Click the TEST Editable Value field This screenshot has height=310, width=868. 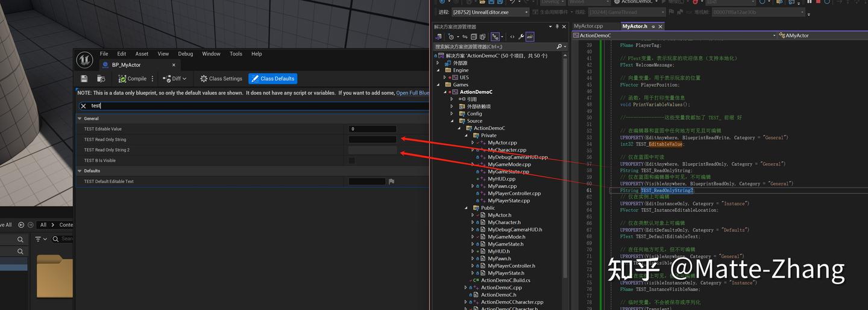[372, 129]
